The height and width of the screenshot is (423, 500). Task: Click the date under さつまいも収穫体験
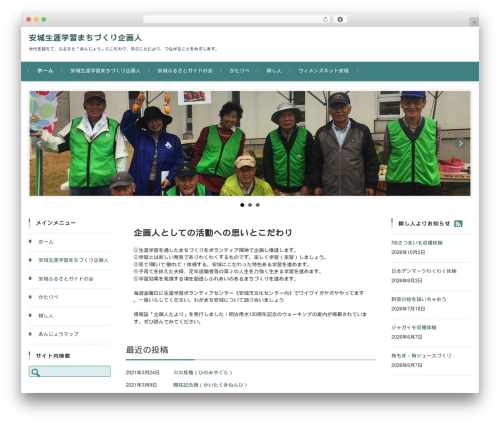pyautogui.click(x=408, y=252)
